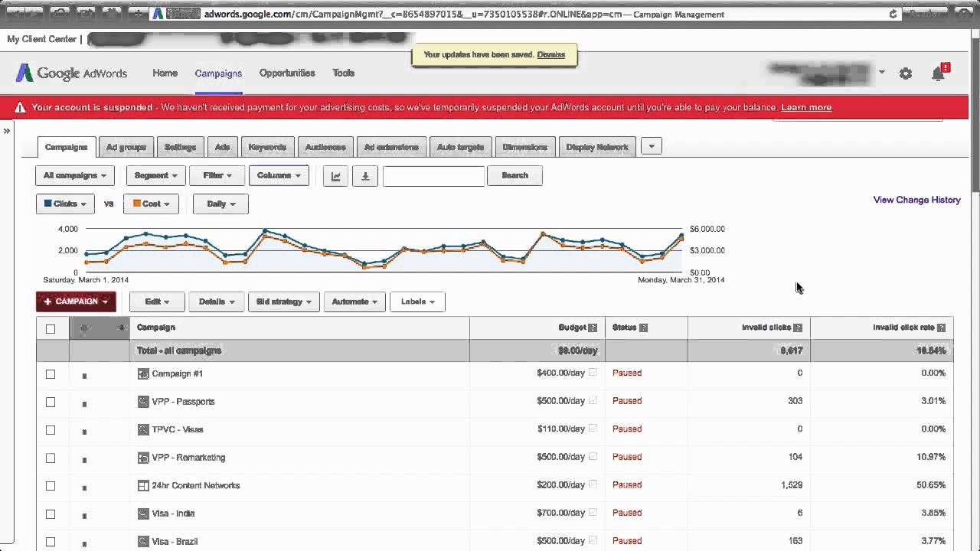Open the Cost metric dropdown
The image size is (980, 551).
point(151,204)
